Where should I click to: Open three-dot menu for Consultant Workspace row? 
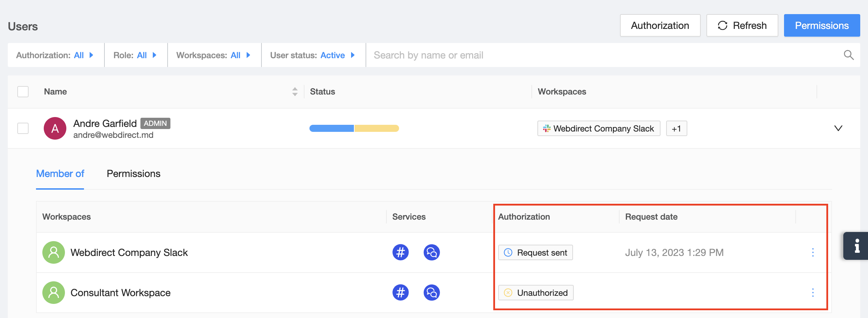813,293
